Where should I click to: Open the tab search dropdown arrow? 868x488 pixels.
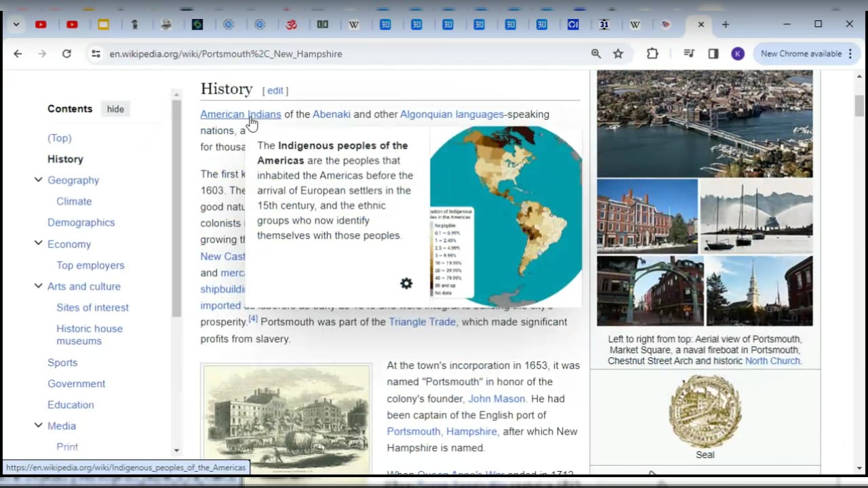[16, 24]
